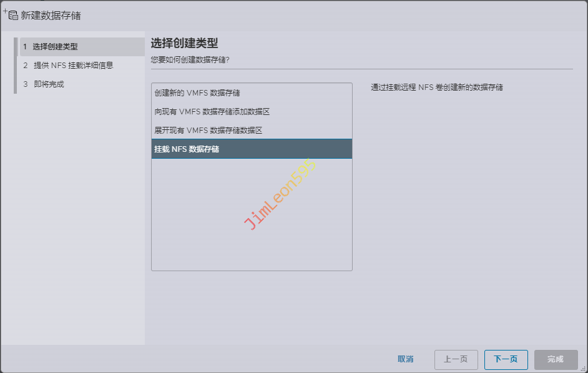Jump to step 3 即将完成
This screenshot has height=373, width=588.
point(49,84)
